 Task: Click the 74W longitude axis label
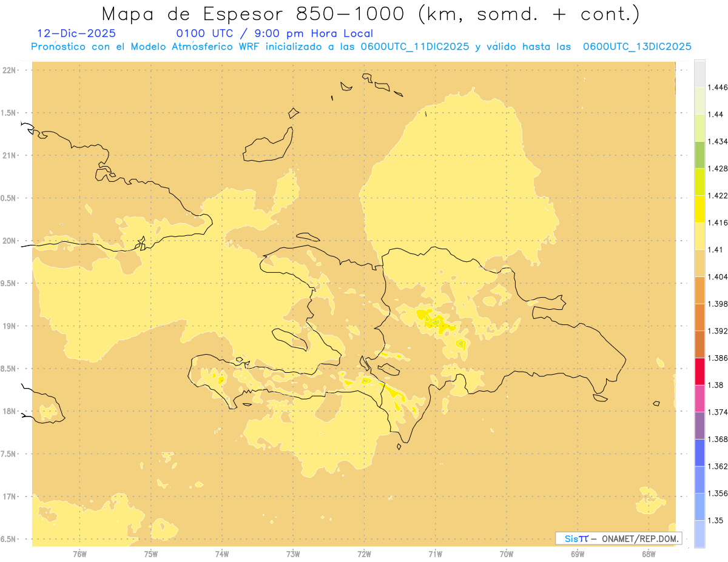coord(222,554)
